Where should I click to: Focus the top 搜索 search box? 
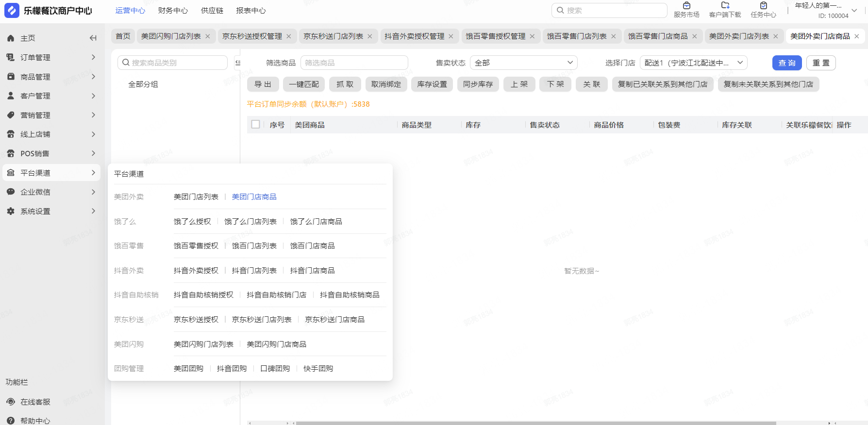click(x=609, y=10)
